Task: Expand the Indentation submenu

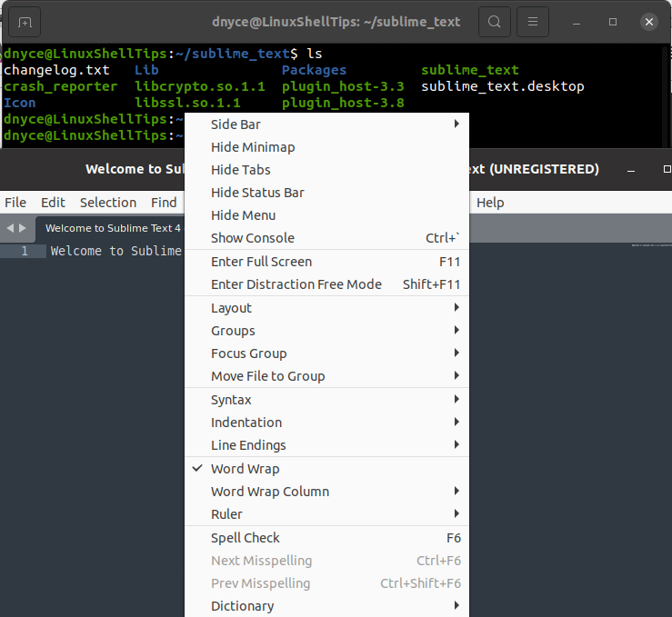Action: coord(326,423)
